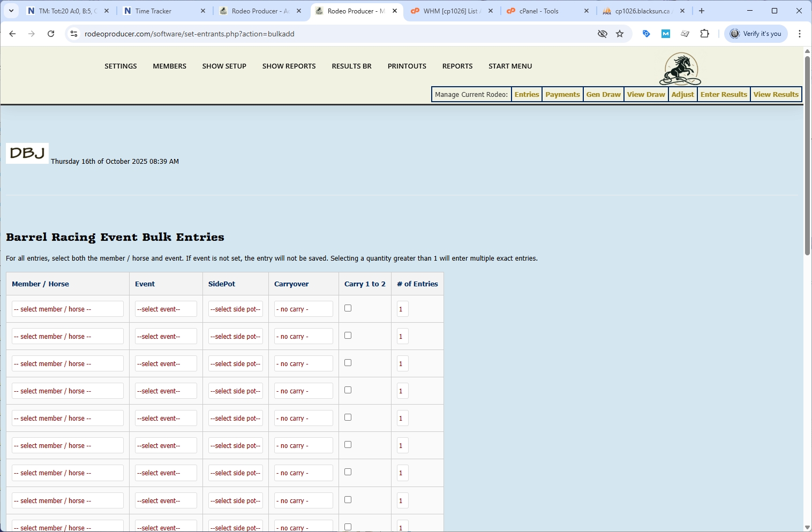Click the Gen Draw button
The width and height of the screenshot is (812, 532).
tap(603, 94)
